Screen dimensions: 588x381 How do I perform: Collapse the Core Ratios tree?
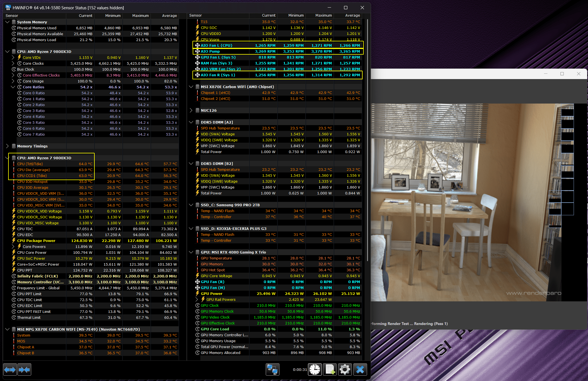(x=13, y=87)
